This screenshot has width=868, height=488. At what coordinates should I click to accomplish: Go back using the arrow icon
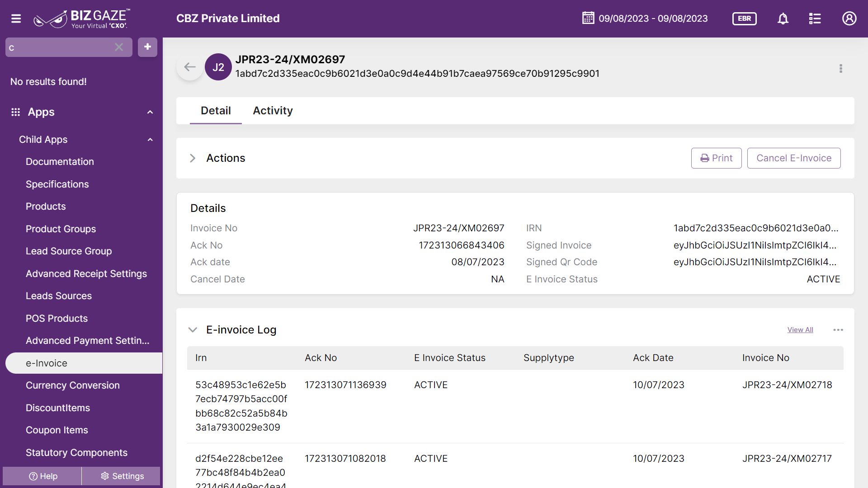[190, 67]
